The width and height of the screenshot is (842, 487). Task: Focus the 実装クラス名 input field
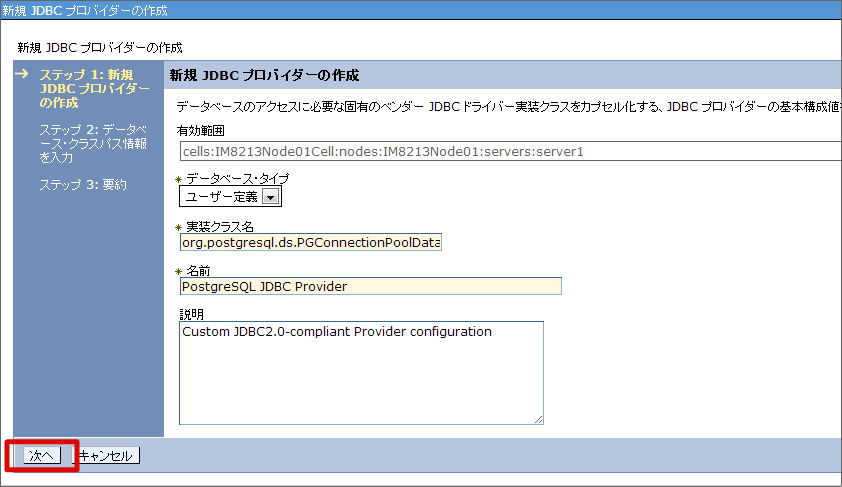pyautogui.click(x=310, y=242)
